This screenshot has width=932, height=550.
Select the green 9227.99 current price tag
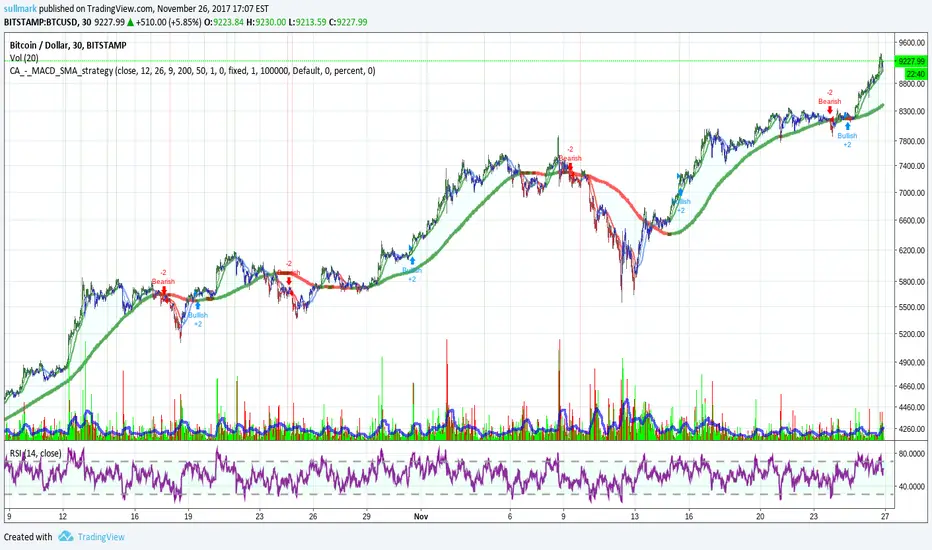click(x=911, y=61)
